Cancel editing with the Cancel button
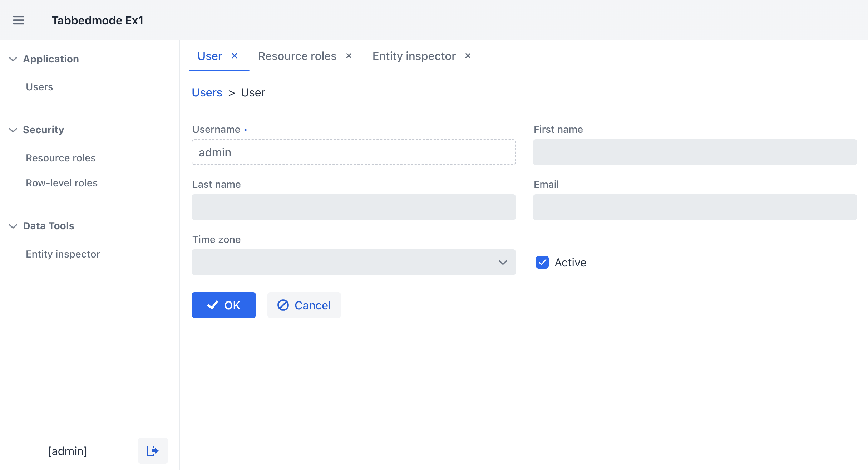 (x=304, y=305)
